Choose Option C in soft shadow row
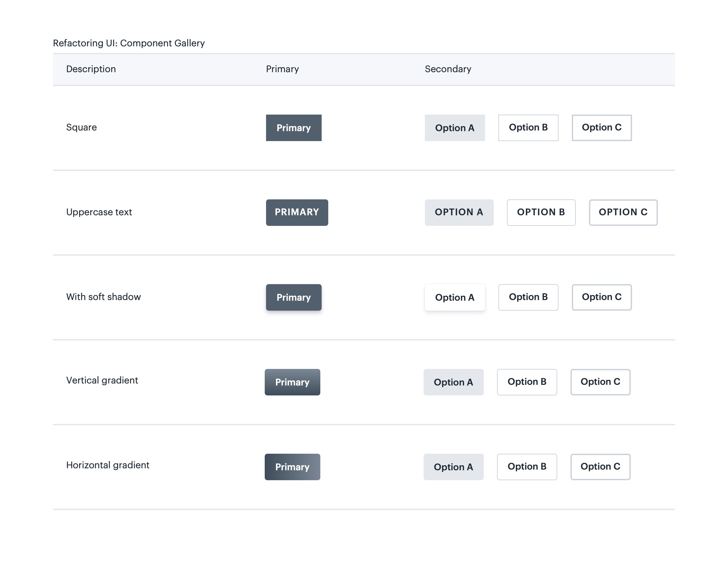This screenshot has width=728, height=563. coord(601,297)
